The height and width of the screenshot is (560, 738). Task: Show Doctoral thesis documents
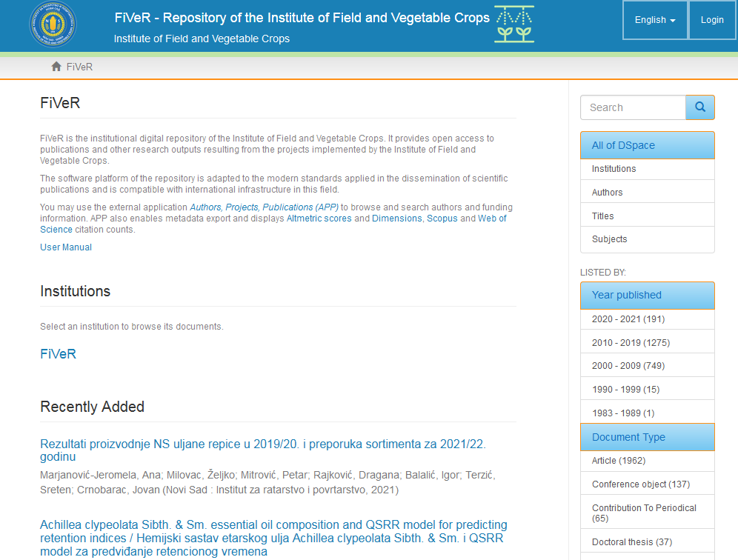tap(631, 542)
